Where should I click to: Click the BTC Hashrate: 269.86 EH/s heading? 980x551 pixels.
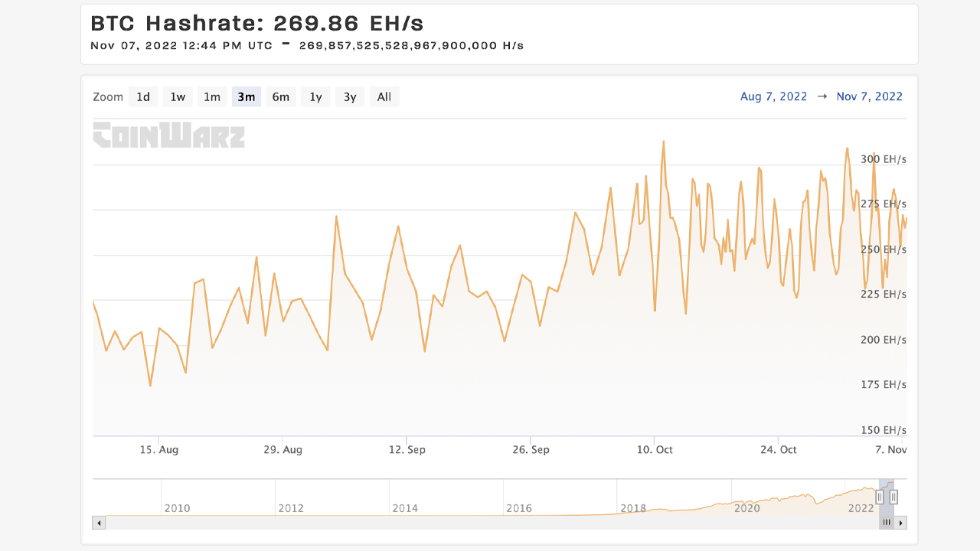pyautogui.click(x=257, y=23)
